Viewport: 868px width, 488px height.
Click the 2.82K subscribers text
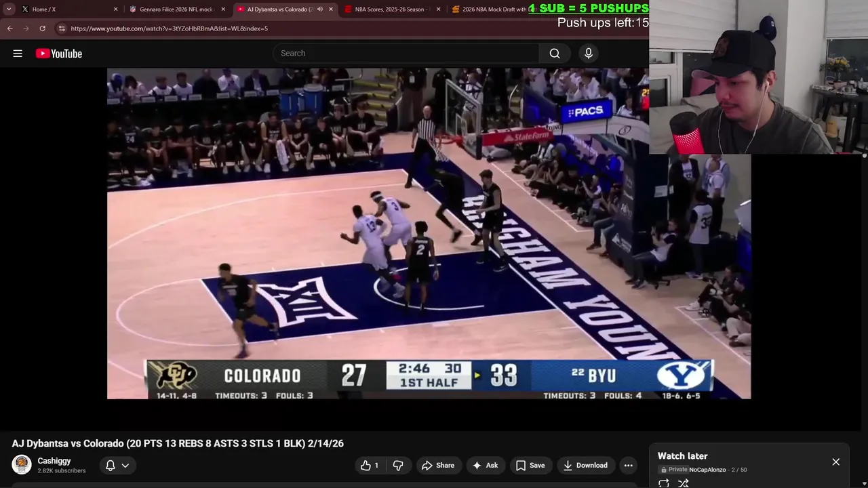pyautogui.click(x=62, y=470)
